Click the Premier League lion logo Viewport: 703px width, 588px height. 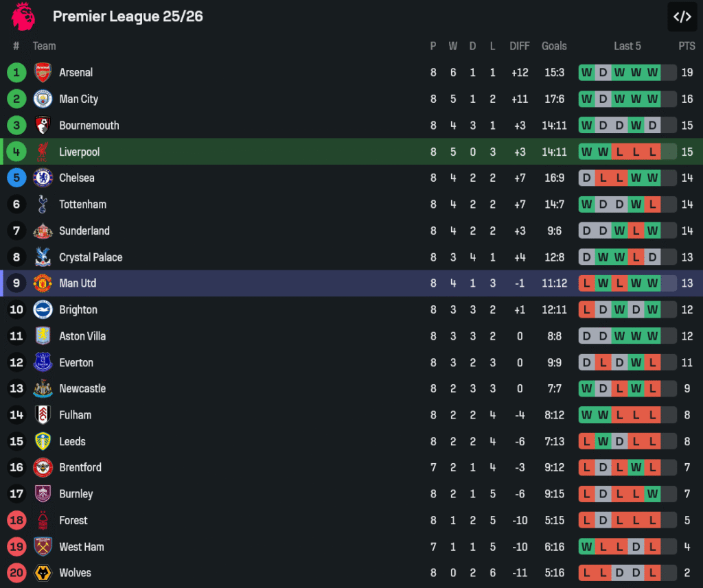[23, 16]
